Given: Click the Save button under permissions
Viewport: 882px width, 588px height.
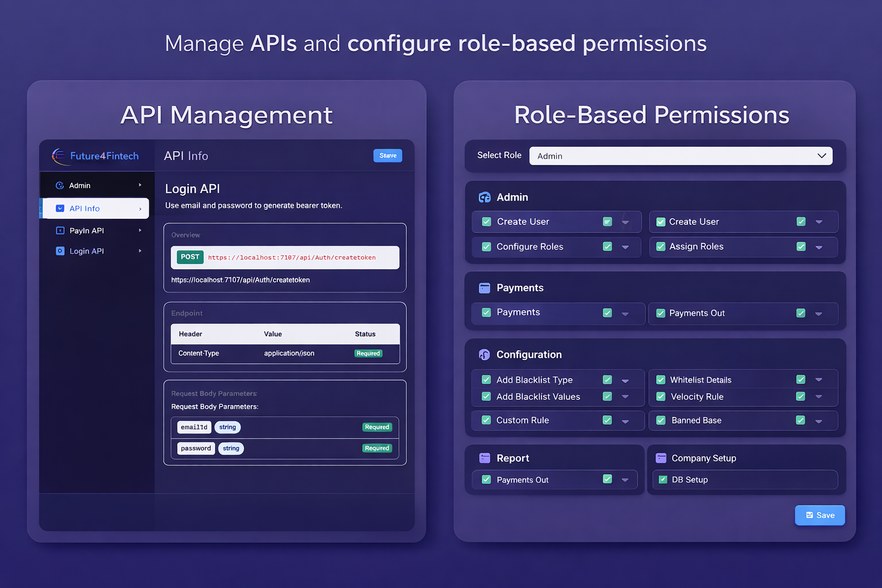Looking at the screenshot, I should coord(819,515).
